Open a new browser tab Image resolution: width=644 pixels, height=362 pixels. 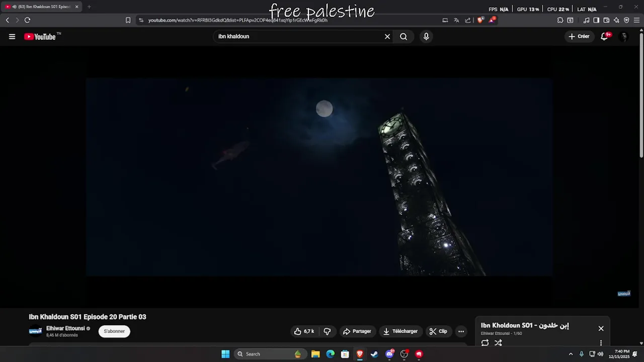pos(89,7)
